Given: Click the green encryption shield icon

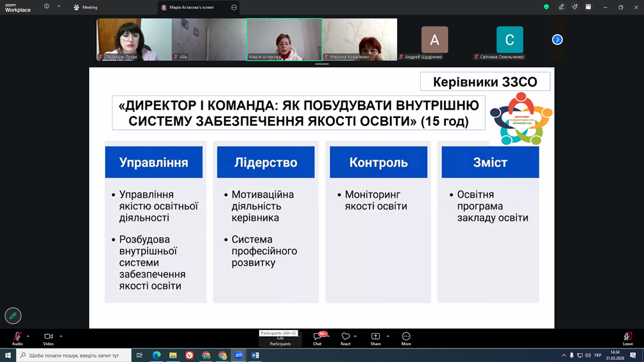Looking at the screenshot, I should 547,7.
